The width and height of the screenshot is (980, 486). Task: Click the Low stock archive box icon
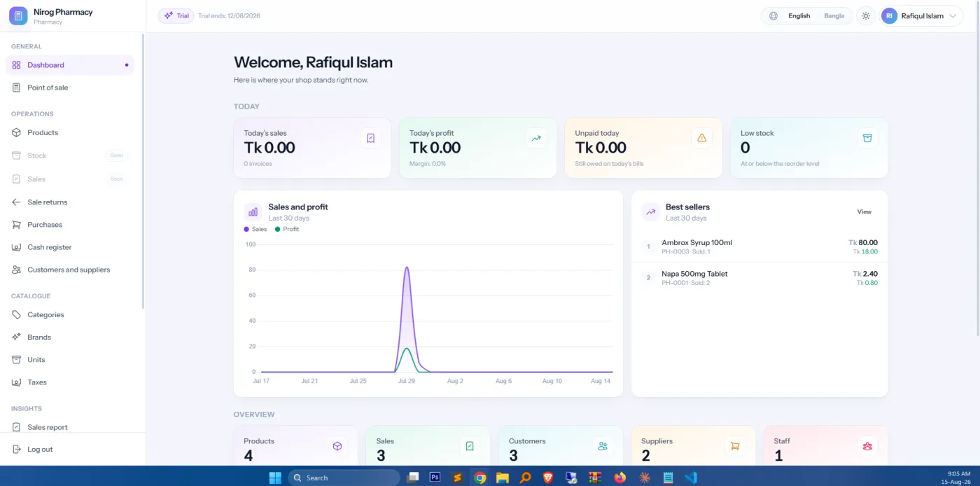pyautogui.click(x=867, y=138)
